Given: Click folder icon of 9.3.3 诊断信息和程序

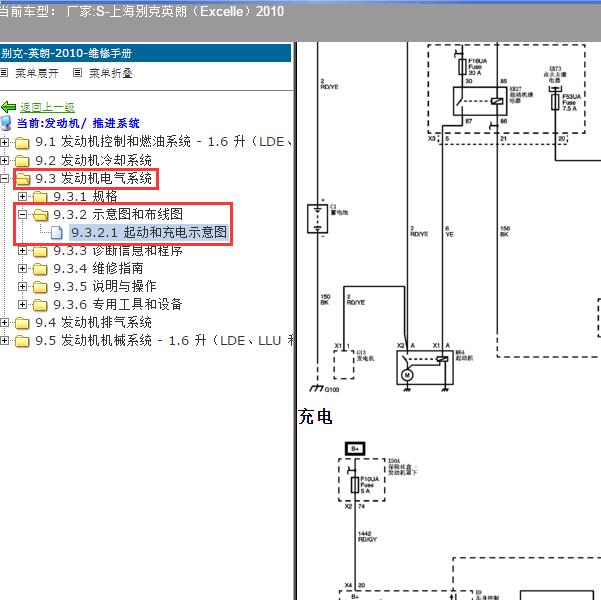Looking at the screenshot, I should [40, 251].
